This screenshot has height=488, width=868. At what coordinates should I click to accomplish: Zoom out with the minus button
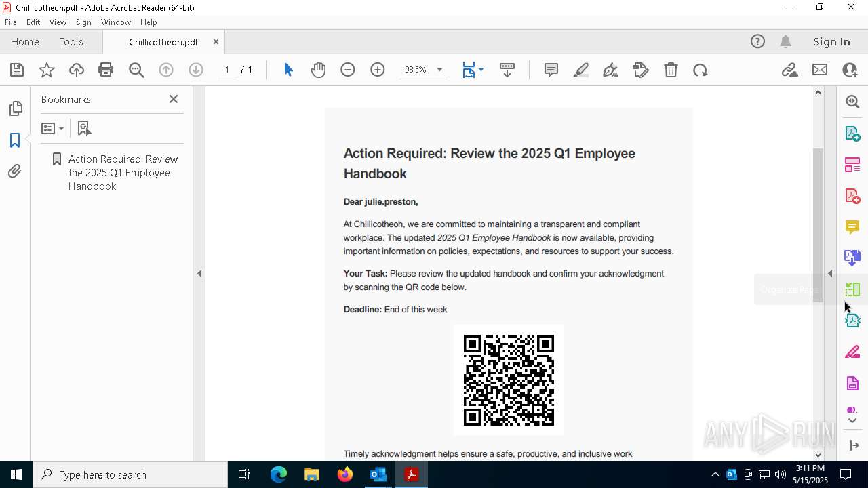tap(348, 70)
